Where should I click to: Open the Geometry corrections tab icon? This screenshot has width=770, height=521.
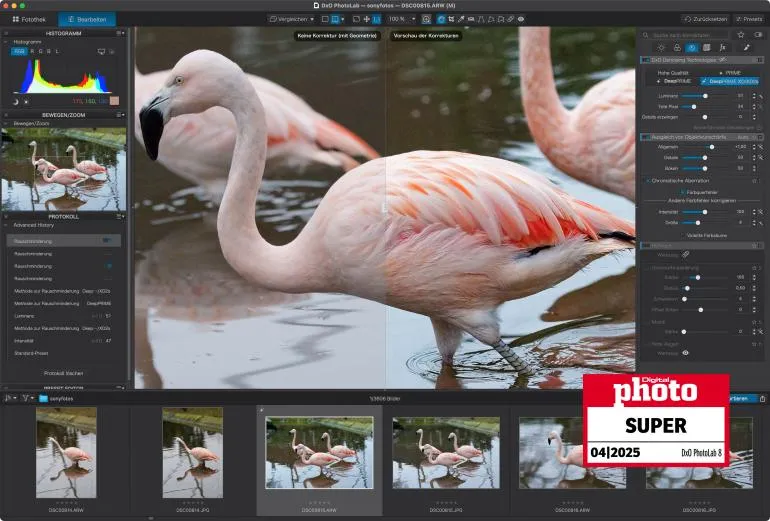[x=707, y=48]
